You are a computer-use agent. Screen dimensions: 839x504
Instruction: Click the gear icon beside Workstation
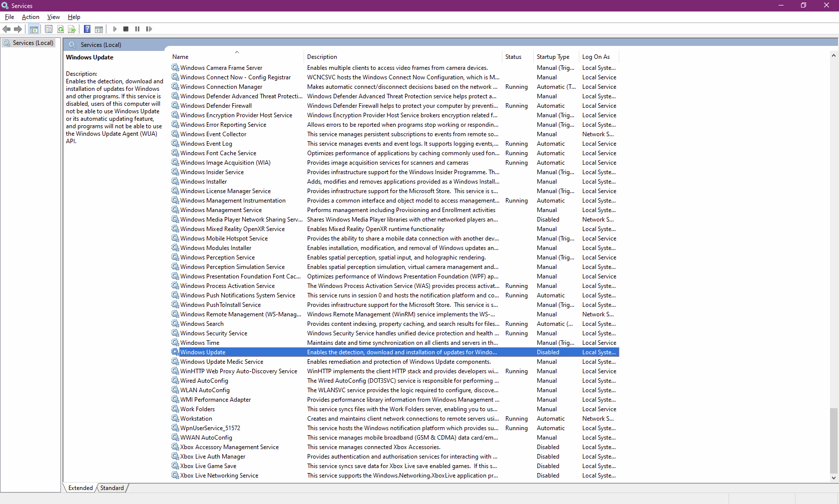(x=175, y=419)
